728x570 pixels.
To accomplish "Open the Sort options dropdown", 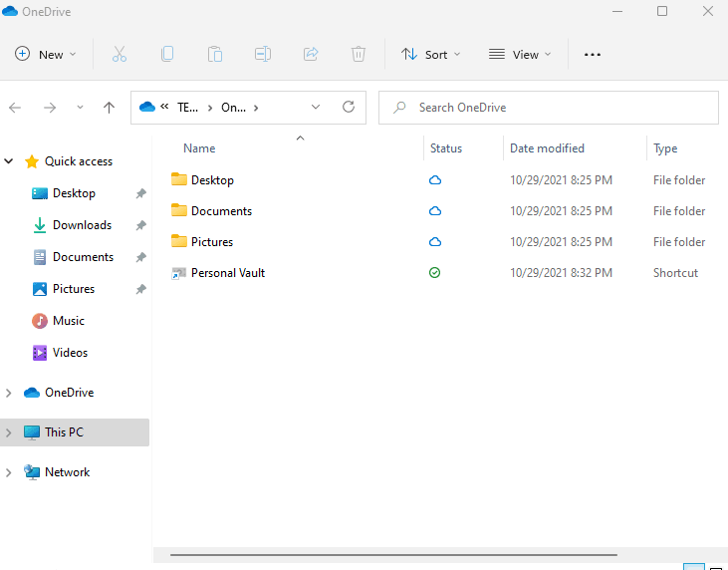I will click(431, 55).
